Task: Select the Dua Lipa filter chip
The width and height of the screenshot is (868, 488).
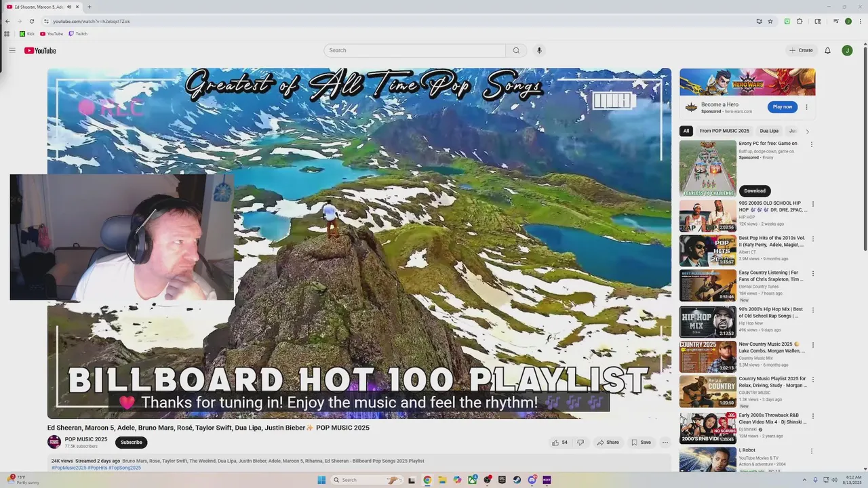Action: (769, 131)
